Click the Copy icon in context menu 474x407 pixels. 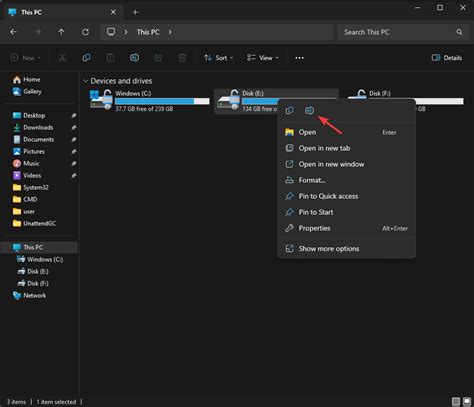pos(289,110)
